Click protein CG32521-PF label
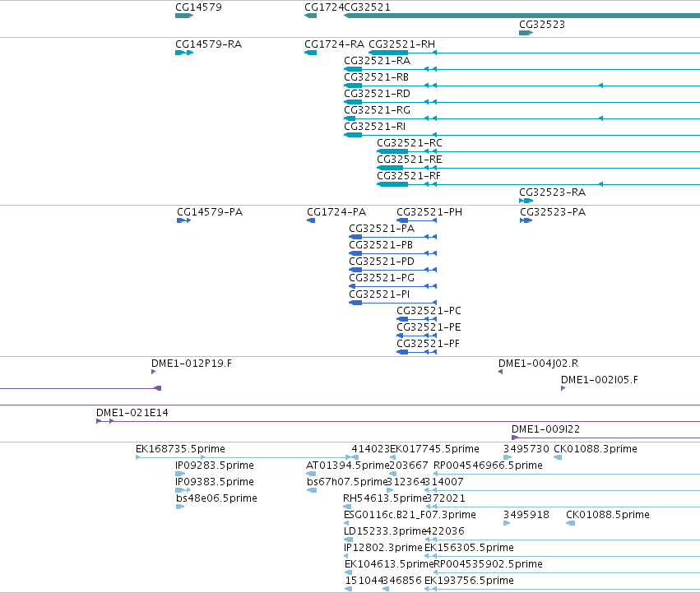Viewport: 700px width, 593px height. pyautogui.click(x=428, y=344)
